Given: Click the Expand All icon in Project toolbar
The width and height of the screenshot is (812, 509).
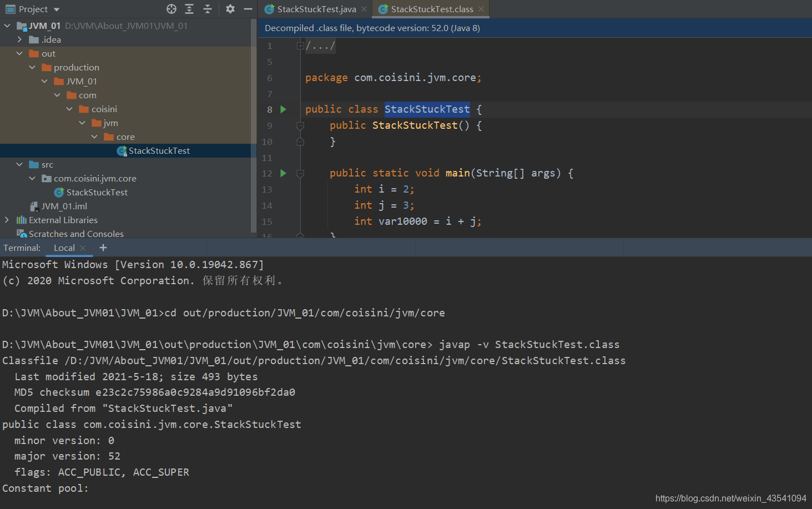Looking at the screenshot, I should pyautogui.click(x=189, y=9).
